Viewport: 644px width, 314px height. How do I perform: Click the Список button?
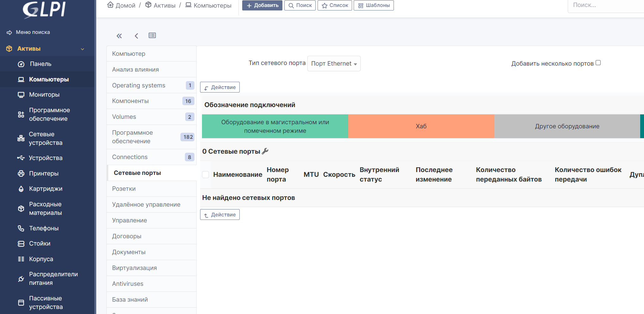[335, 5]
